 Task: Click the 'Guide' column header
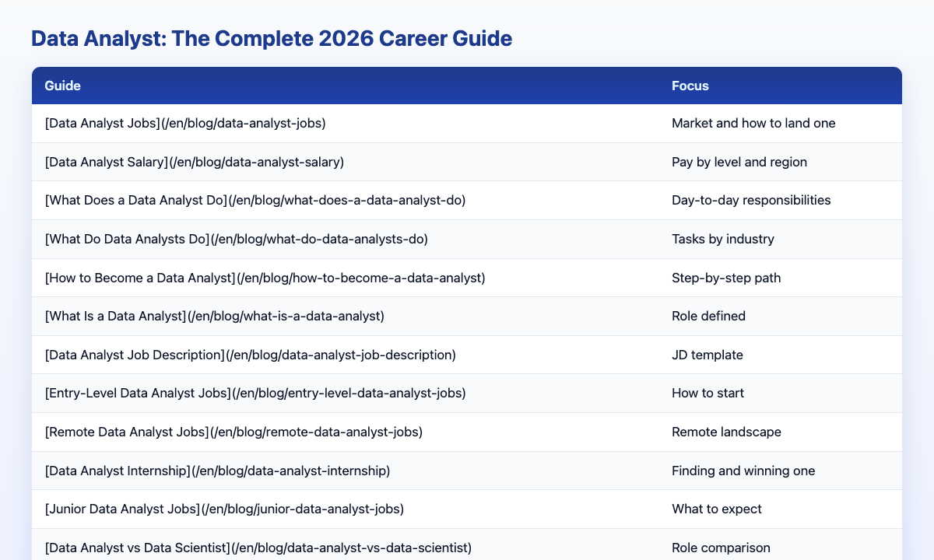click(345, 86)
